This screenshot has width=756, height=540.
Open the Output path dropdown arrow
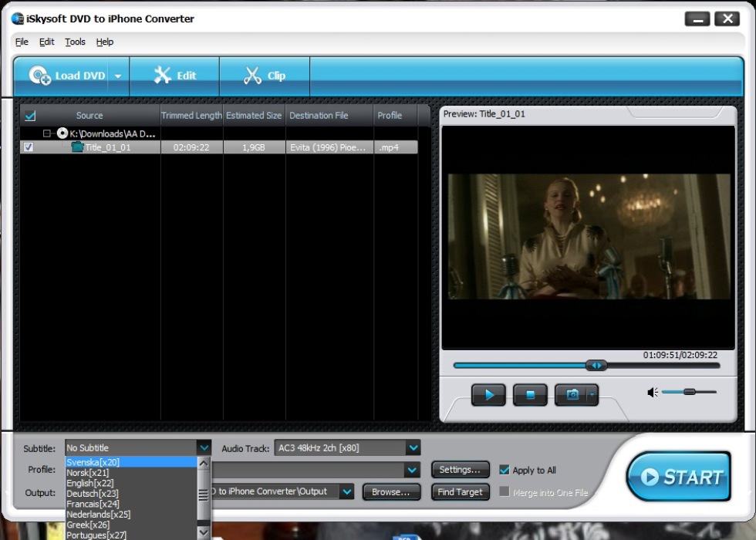click(347, 492)
